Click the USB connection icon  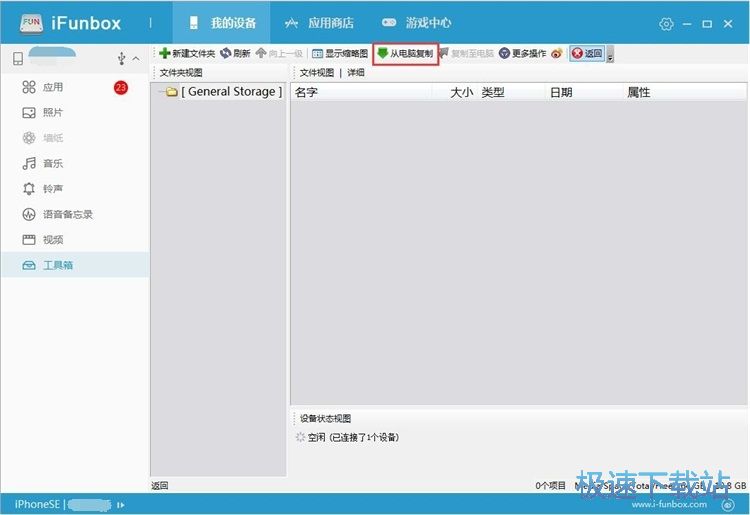[x=121, y=58]
